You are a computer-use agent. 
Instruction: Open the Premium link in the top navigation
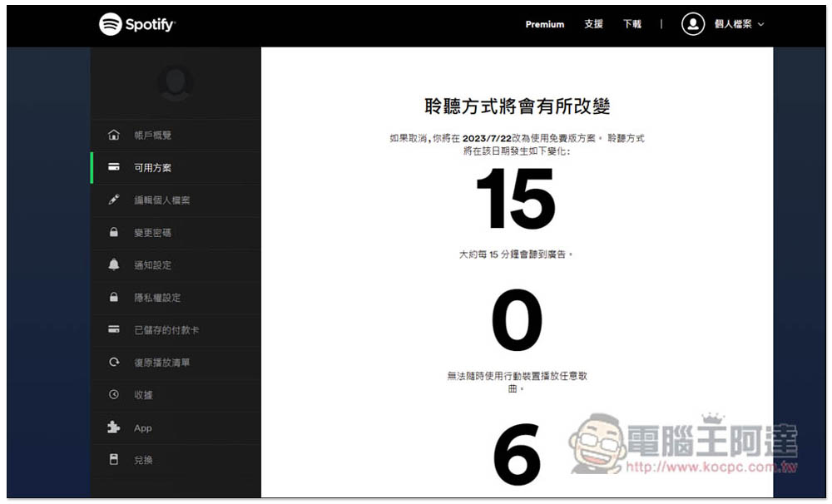[x=544, y=24]
